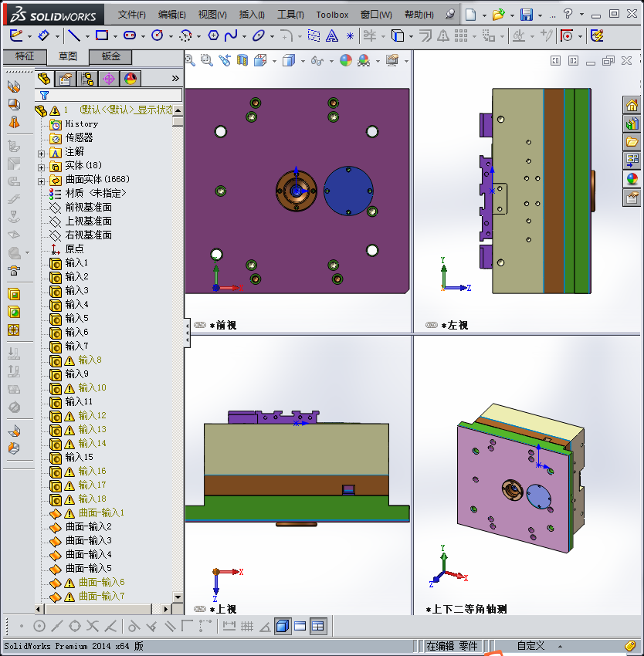Viewport: 644px width, 656px height.
Task: Open the PropertyManager tab
Action: [66, 79]
